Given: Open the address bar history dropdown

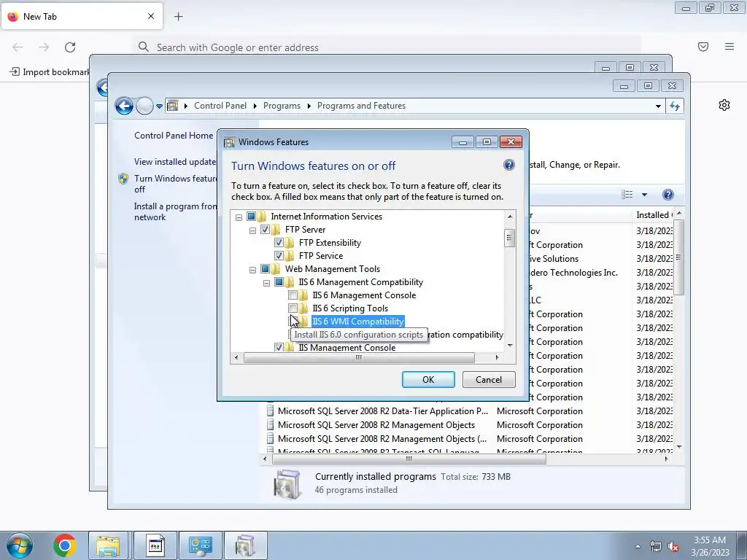Looking at the screenshot, I should [658, 106].
